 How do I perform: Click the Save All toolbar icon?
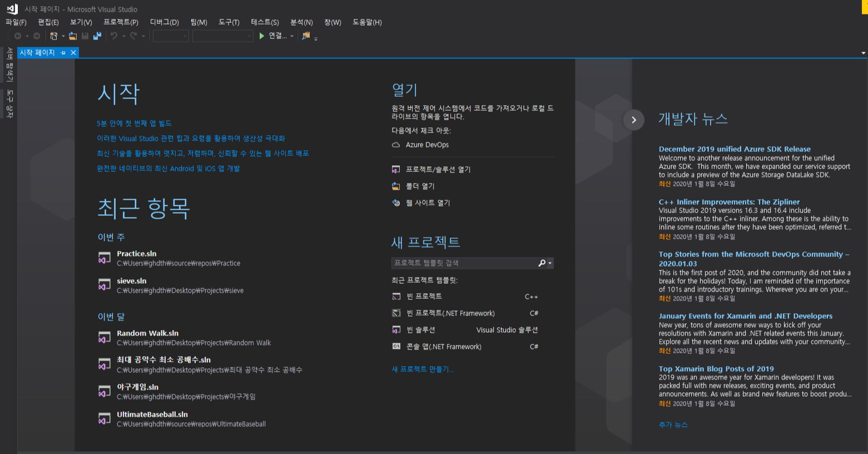click(x=97, y=36)
